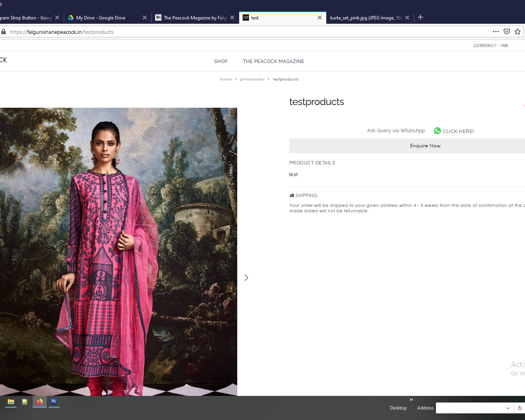Screen dimensions: 525x420
Task: Click the WhatsApp icon beside CLICK HERE
Action: (437, 131)
